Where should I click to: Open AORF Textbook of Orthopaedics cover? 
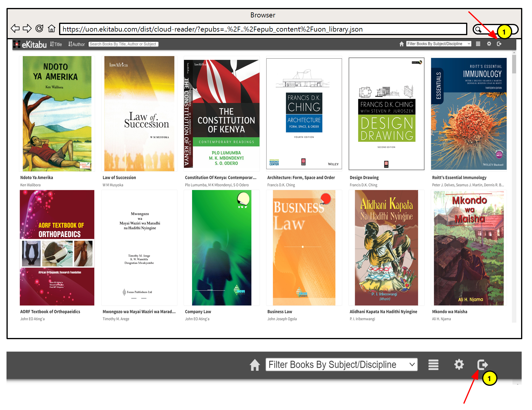click(57, 248)
